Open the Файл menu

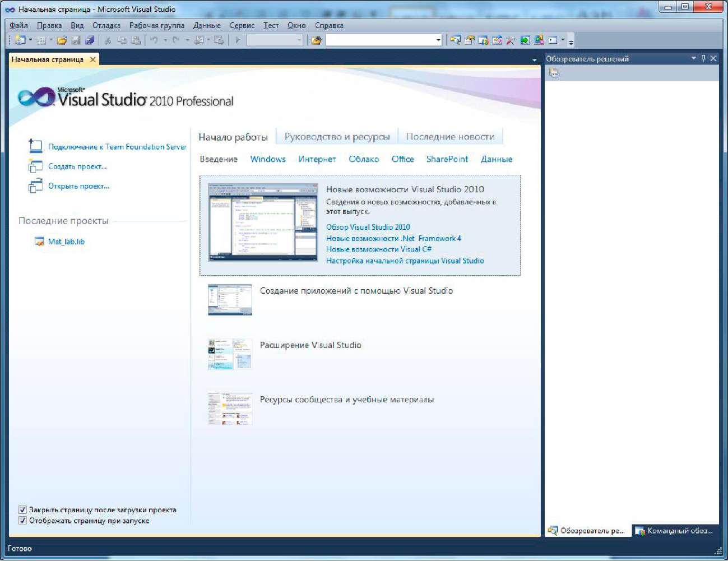(18, 25)
